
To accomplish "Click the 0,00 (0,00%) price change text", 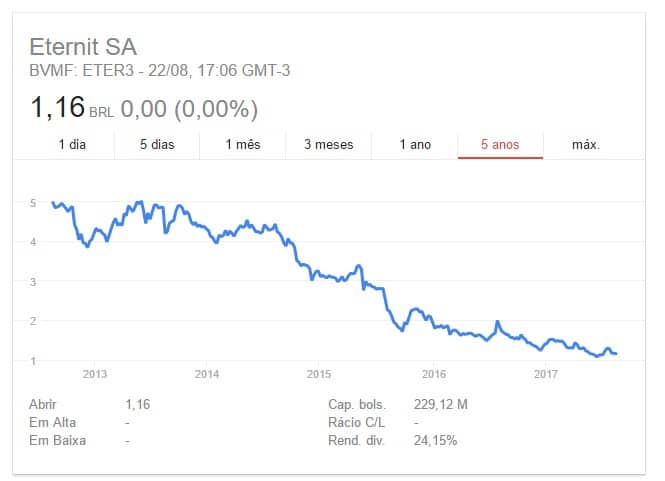I will click(x=189, y=108).
